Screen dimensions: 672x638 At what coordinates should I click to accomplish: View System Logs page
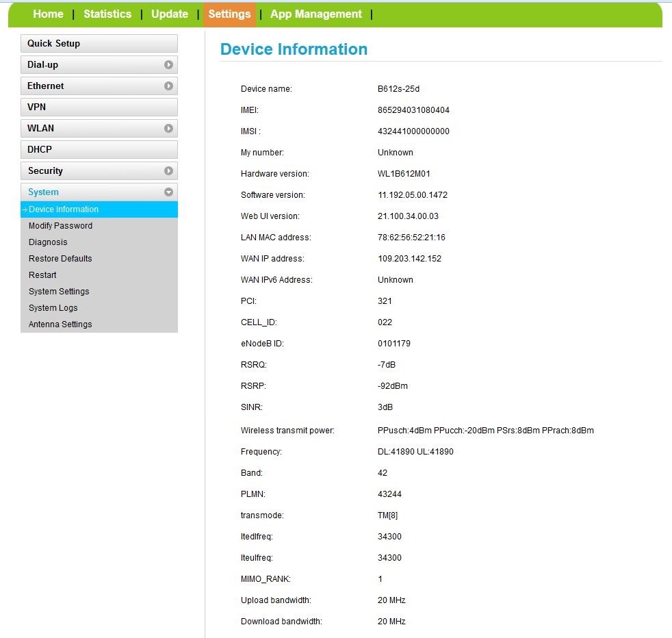click(53, 308)
